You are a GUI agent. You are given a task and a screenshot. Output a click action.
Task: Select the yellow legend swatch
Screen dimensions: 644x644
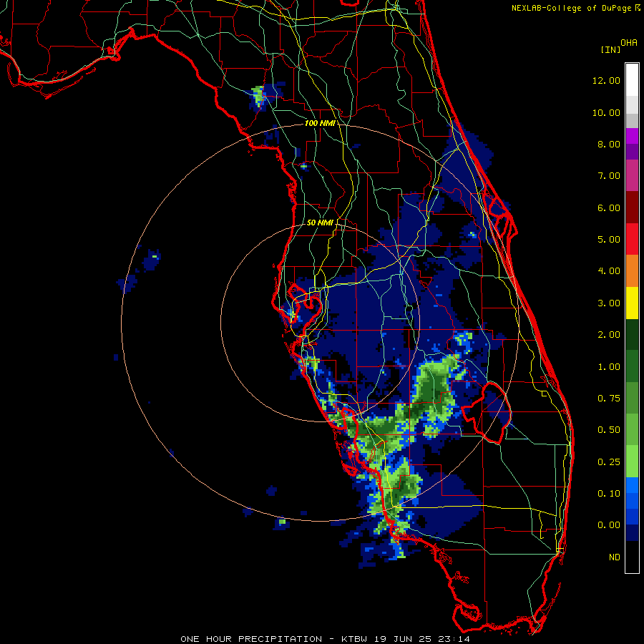(x=632, y=303)
